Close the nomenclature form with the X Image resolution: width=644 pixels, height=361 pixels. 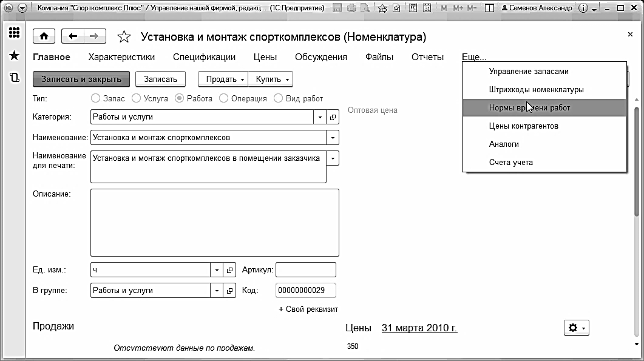point(630,35)
